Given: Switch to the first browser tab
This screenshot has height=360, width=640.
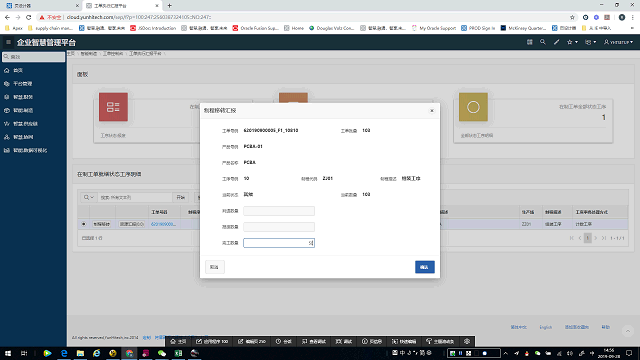Looking at the screenshot, I should tap(41, 6).
